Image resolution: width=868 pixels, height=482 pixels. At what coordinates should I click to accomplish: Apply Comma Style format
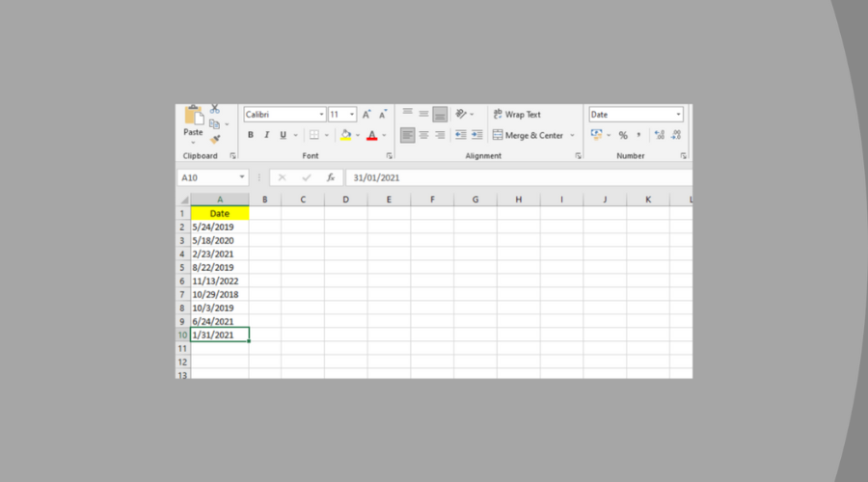(638, 136)
